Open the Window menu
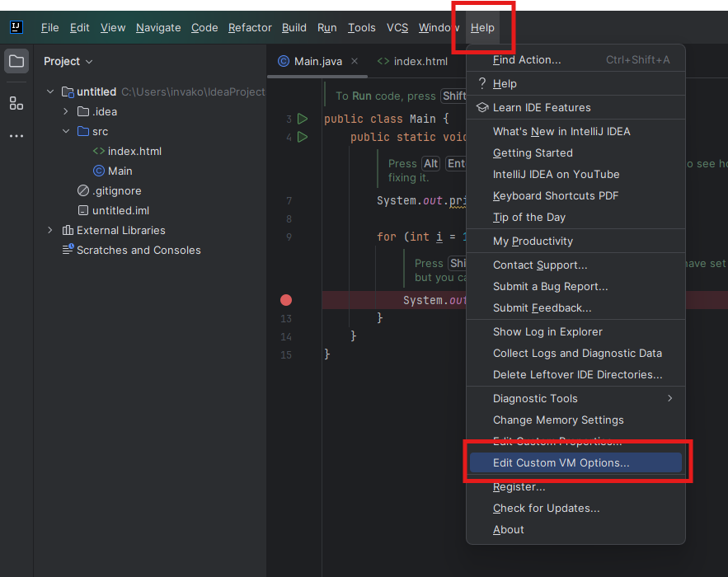728x577 pixels. [x=439, y=27]
